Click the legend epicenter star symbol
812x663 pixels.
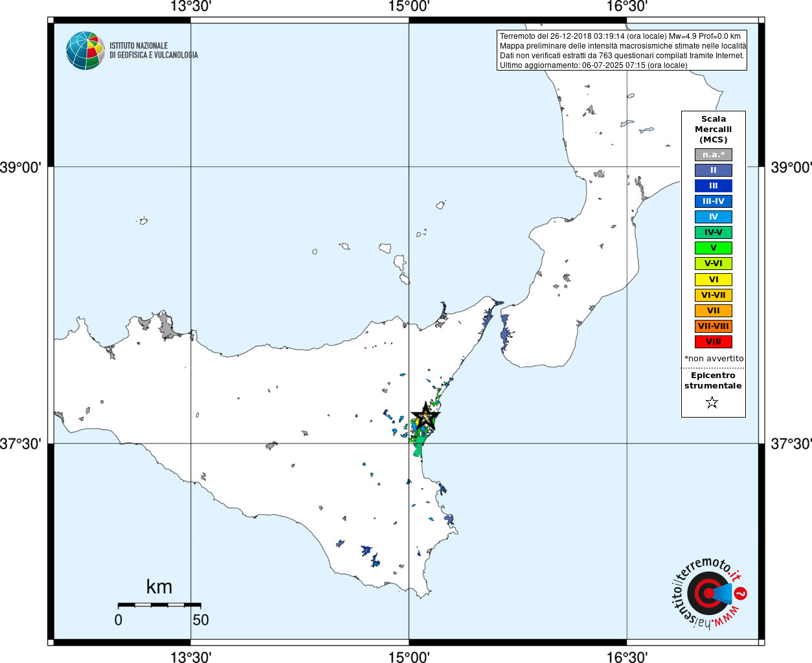(x=712, y=403)
